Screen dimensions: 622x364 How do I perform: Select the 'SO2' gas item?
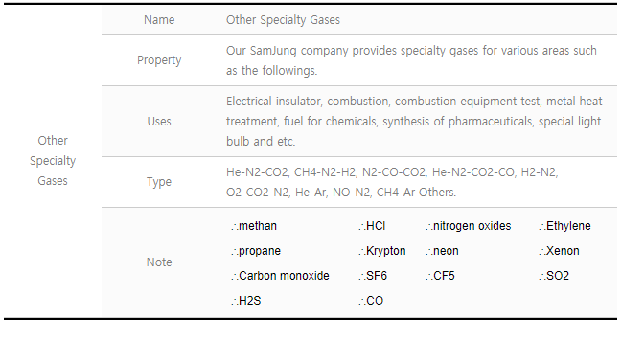point(554,276)
